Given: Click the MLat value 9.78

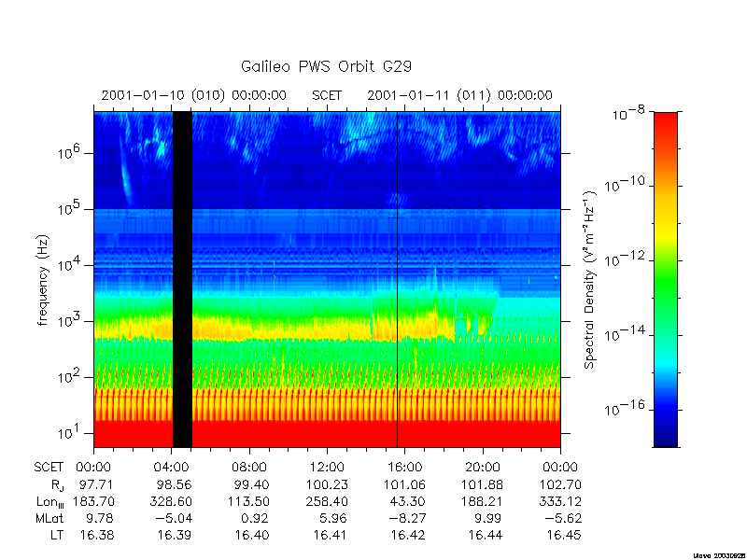Looking at the screenshot, I should tap(98, 518).
